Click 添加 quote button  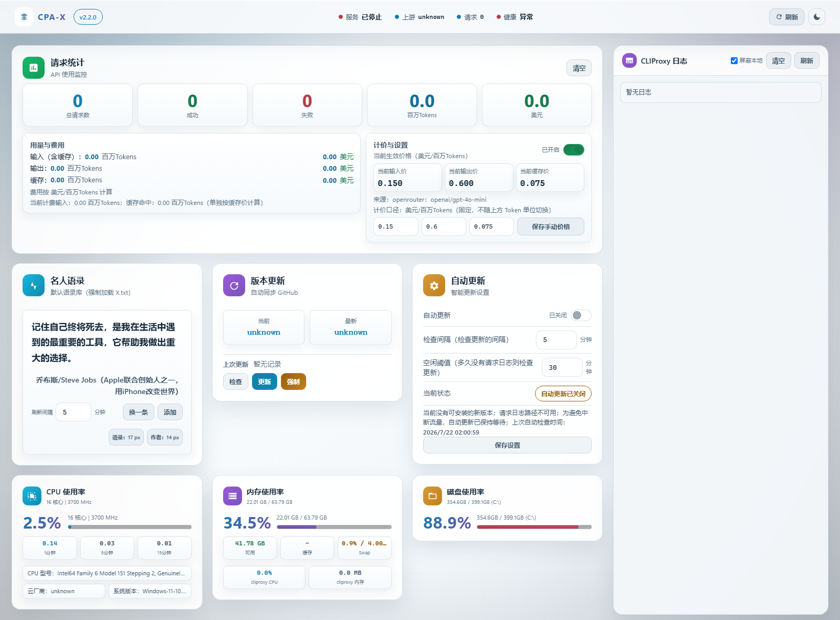170,412
